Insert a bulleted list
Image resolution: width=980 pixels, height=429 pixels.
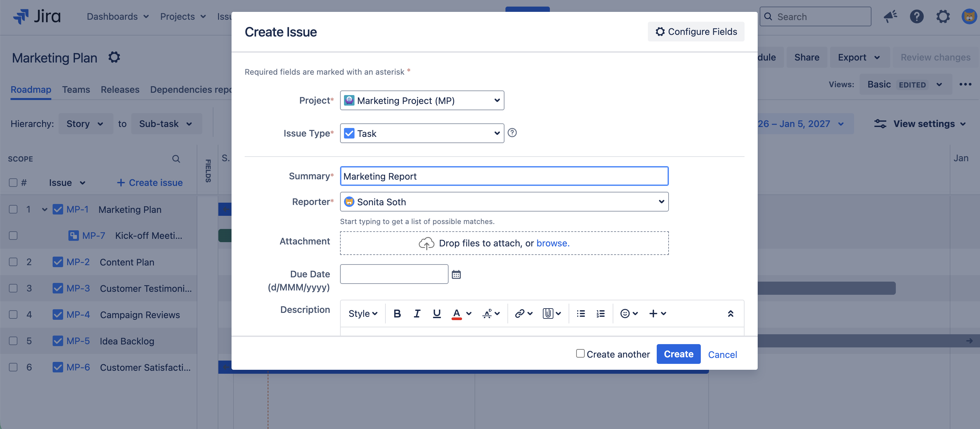580,313
